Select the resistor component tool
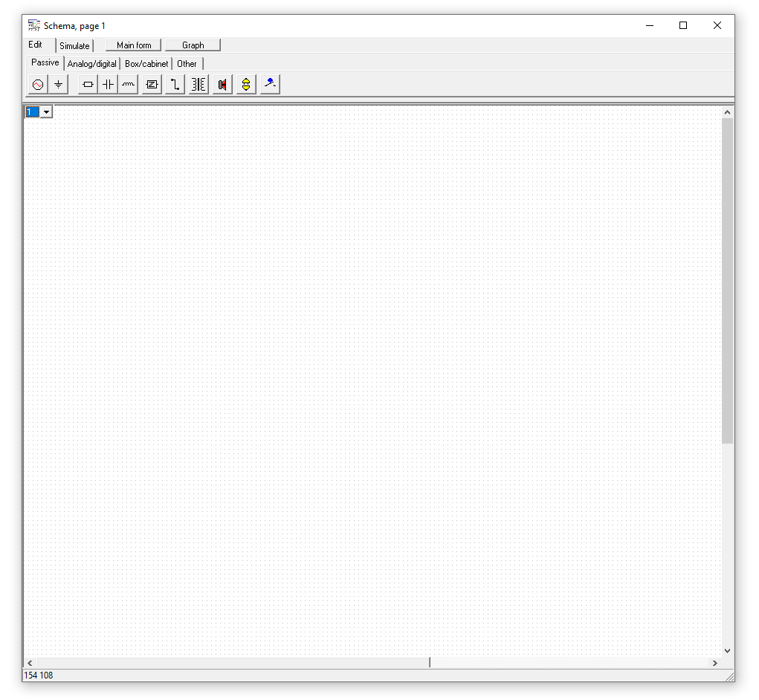759x700 pixels. [x=88, y=85]
